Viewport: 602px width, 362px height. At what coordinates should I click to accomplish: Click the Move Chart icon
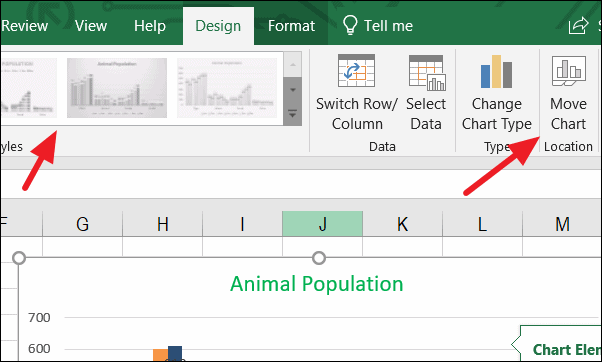point(569,71)
